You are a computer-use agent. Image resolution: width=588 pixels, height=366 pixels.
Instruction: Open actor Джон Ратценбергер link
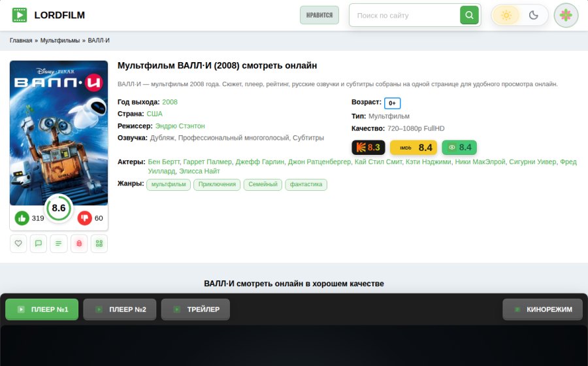click(319, 161)
